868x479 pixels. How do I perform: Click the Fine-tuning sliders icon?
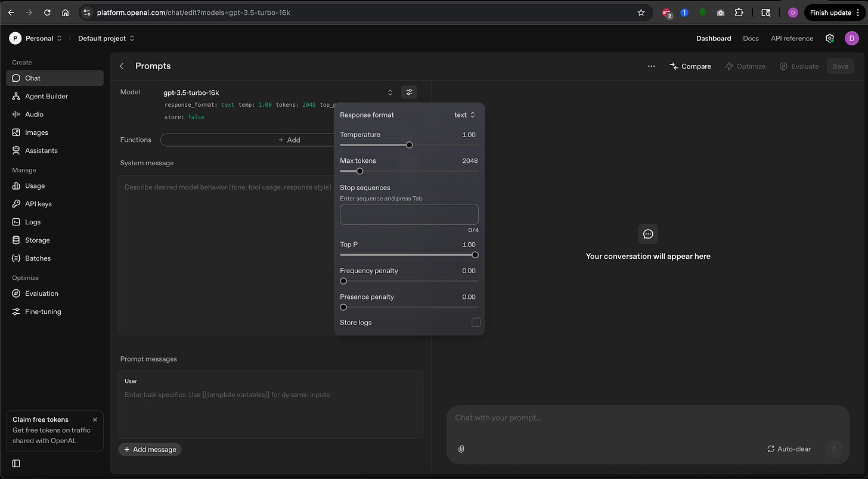tap(16, 311)
